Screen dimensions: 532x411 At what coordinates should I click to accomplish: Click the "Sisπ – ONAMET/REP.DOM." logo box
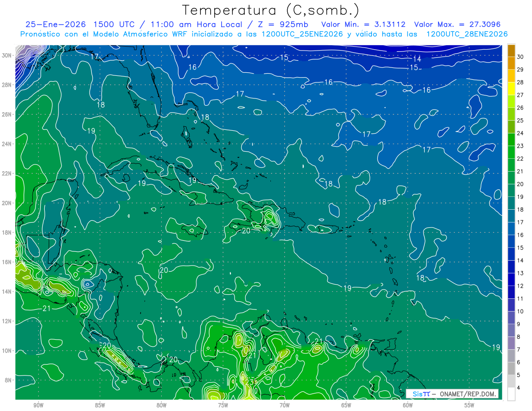pos(452,394)
